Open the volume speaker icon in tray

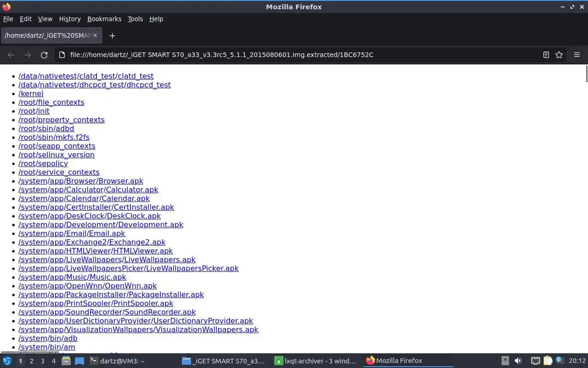point(518,361)
